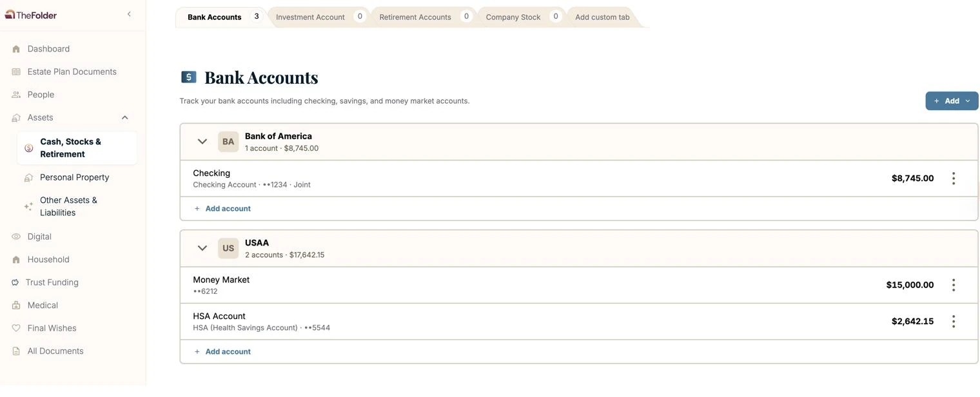The image size is (980, 397).
Task: Collapse the sidebar with the arrow icon
Action: pos(129,14)
